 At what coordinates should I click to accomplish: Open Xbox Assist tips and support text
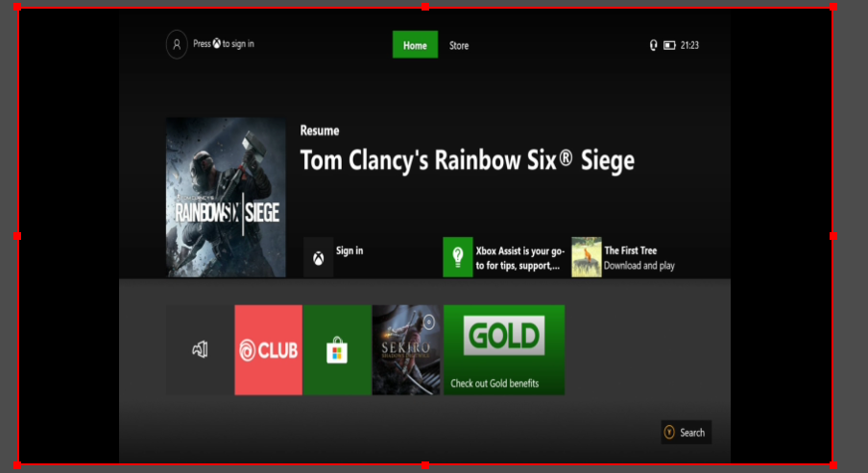point(519,258)
